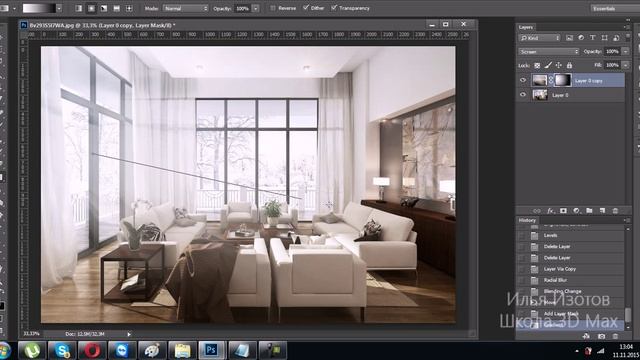
Task: Toggle lock position icon
Action: 558,65
